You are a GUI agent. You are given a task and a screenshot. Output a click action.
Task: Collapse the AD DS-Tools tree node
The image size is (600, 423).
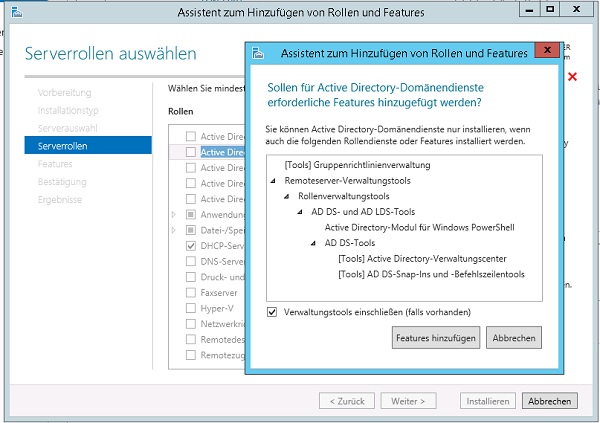(313, 243)
